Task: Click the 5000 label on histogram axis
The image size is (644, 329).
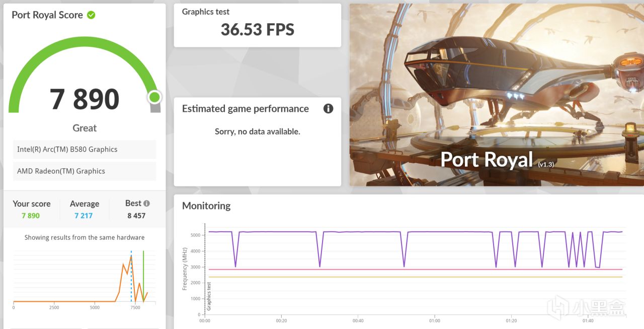Action: pos(95,307)
